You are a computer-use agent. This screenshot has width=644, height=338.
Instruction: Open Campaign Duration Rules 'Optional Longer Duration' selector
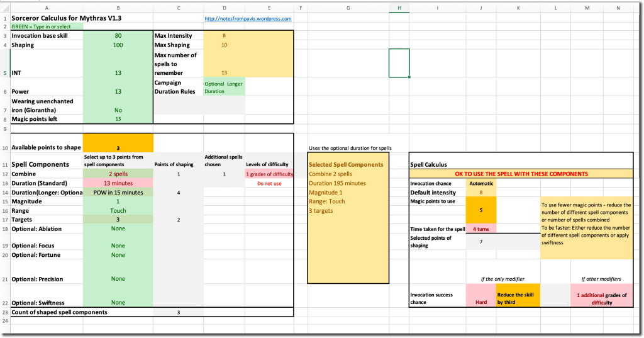(x=224, y=87)
